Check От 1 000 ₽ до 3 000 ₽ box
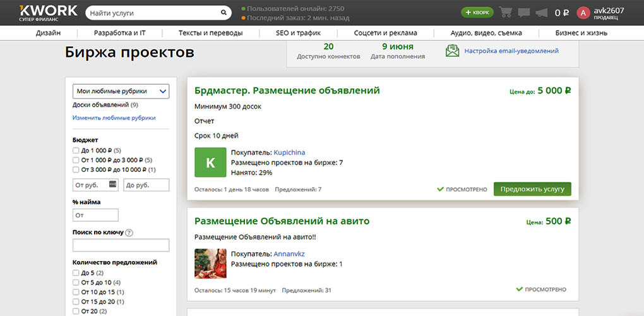Screen dimensions: 644x316 76,160
